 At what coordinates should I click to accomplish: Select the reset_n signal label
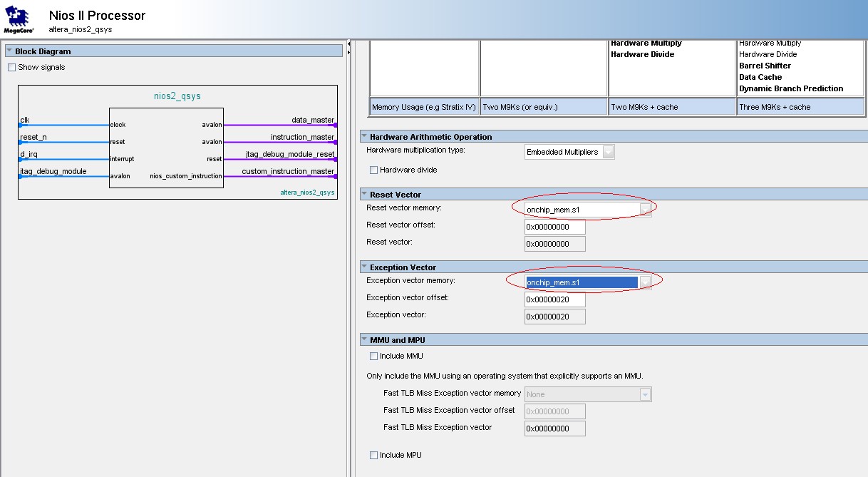[x=33, y=137]
